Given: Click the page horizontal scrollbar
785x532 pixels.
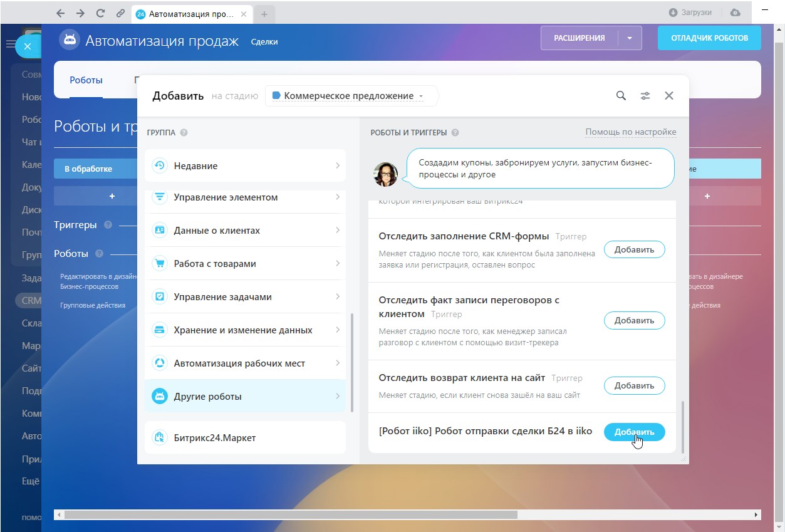Looking at the screenshot, I should coord(290,514).
